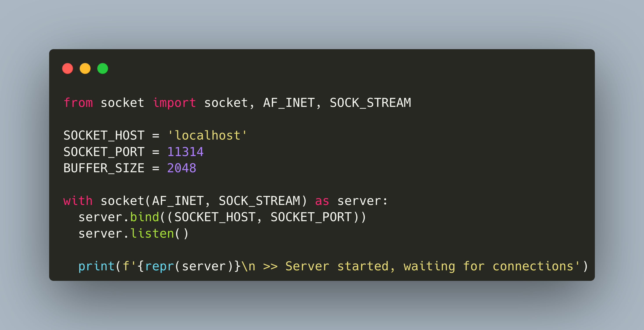The height and width of the screenshot is (330, 644).
Task: Click the 'localhost' string literal
Action: pos(207,136)
